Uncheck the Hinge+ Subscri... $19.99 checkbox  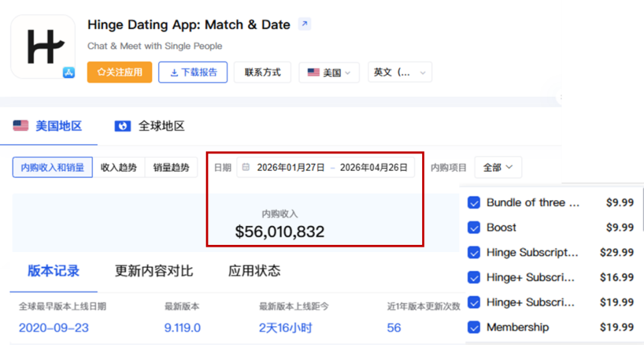[473, 302]
